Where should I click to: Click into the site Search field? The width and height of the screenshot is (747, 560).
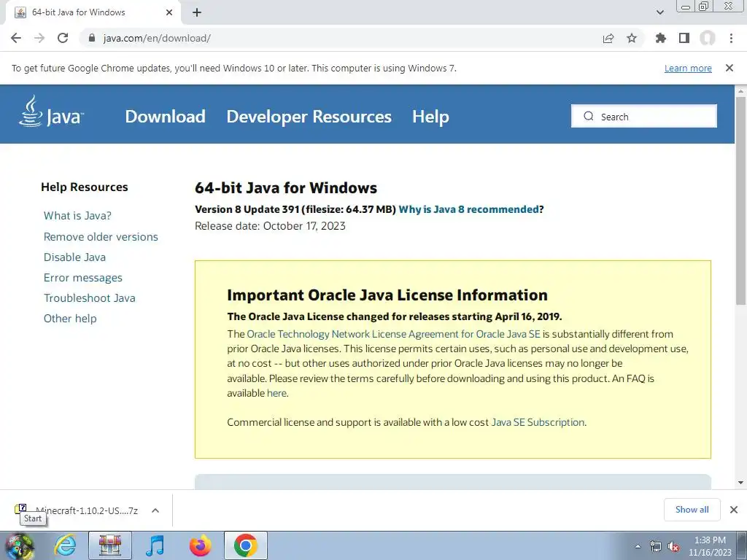pos(644,116)
